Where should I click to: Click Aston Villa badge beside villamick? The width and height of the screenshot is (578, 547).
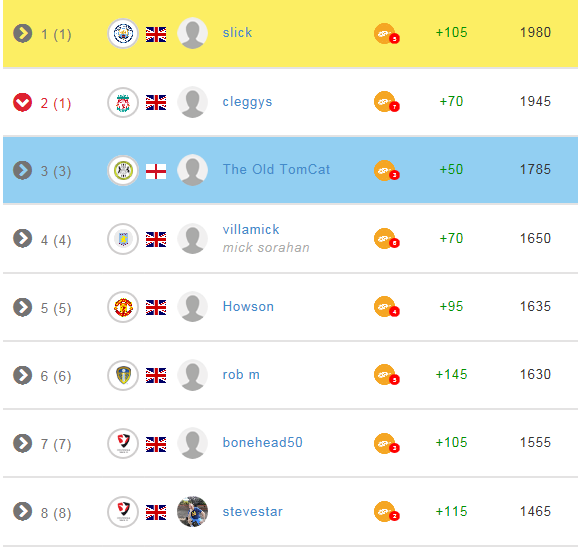pos(123,239)
